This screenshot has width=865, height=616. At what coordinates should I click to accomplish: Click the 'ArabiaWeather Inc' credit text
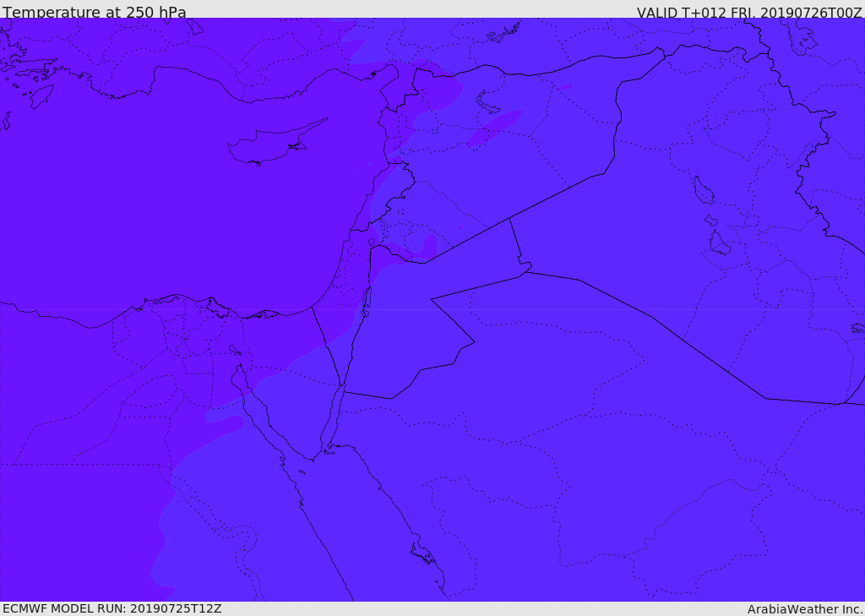point(805,609)
